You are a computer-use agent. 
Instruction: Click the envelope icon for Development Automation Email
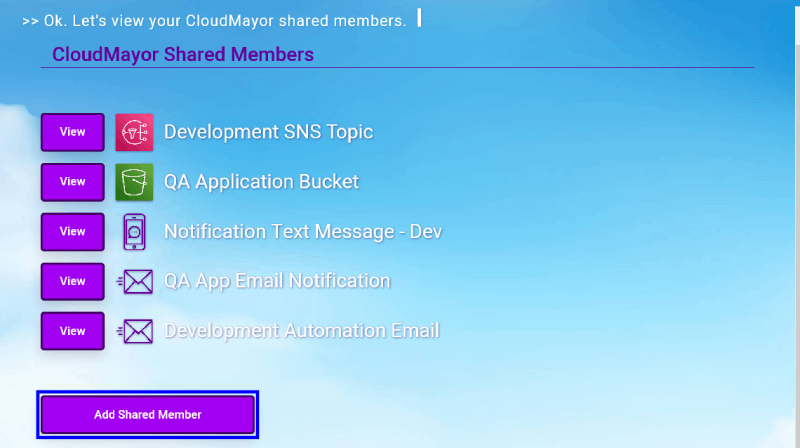135,332
